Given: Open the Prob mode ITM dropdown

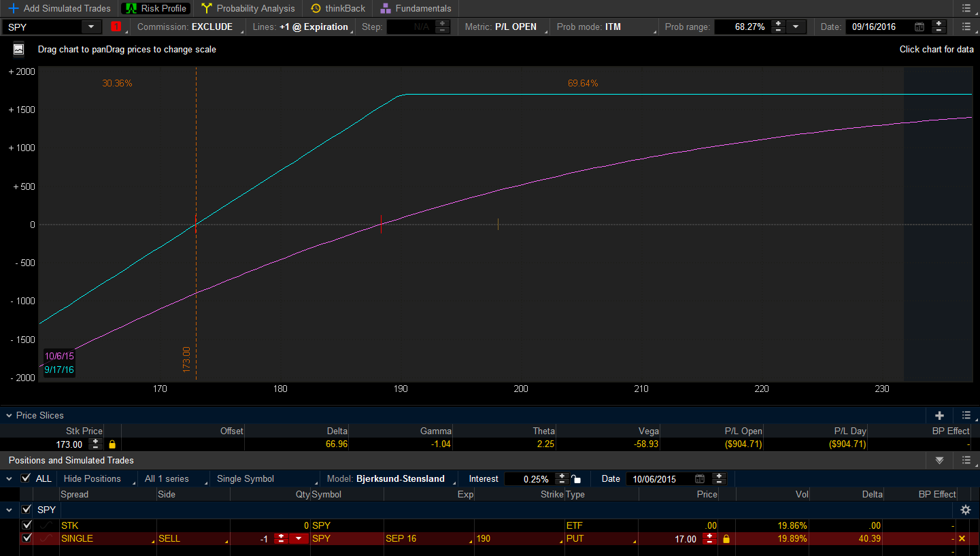Looking at the screenshot, I should (607, 27).
